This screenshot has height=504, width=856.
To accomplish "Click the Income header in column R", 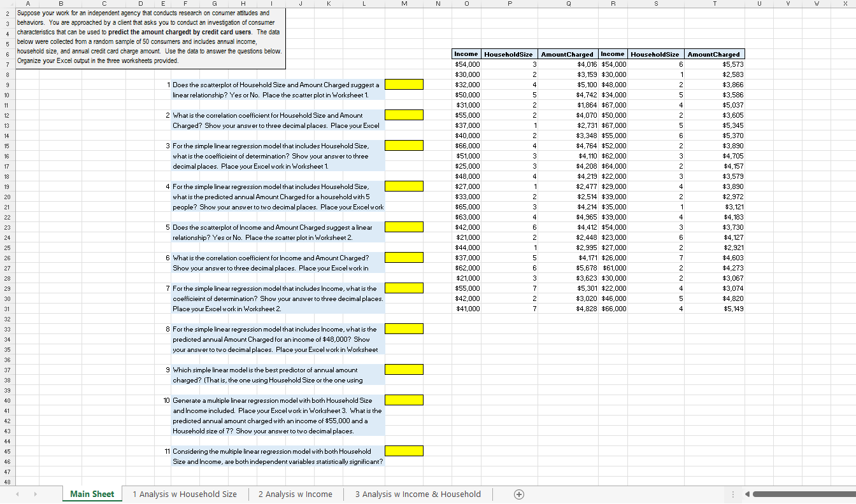I will pos(613,54).
